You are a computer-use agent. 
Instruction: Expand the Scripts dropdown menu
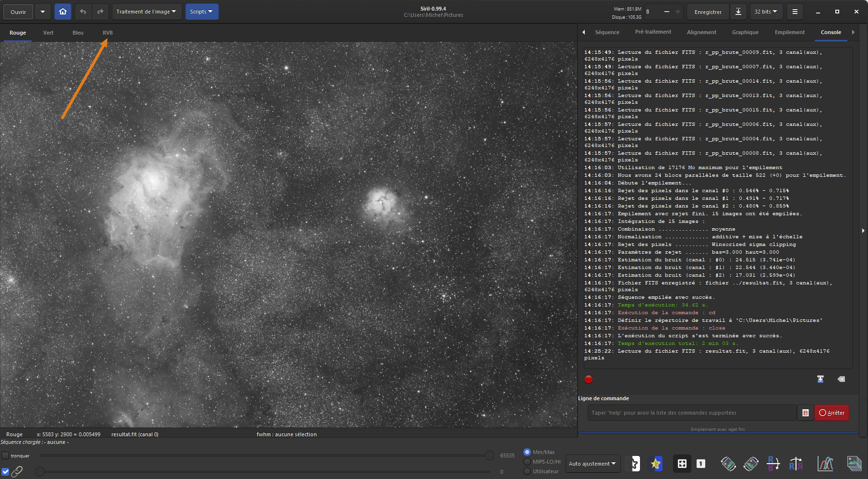[202, 12]
